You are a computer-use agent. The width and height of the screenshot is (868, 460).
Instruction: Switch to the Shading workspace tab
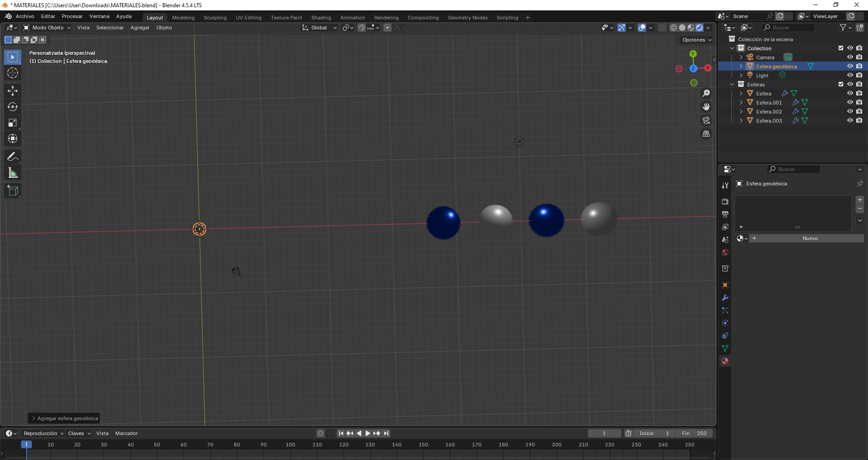click(x=321, y=18)
